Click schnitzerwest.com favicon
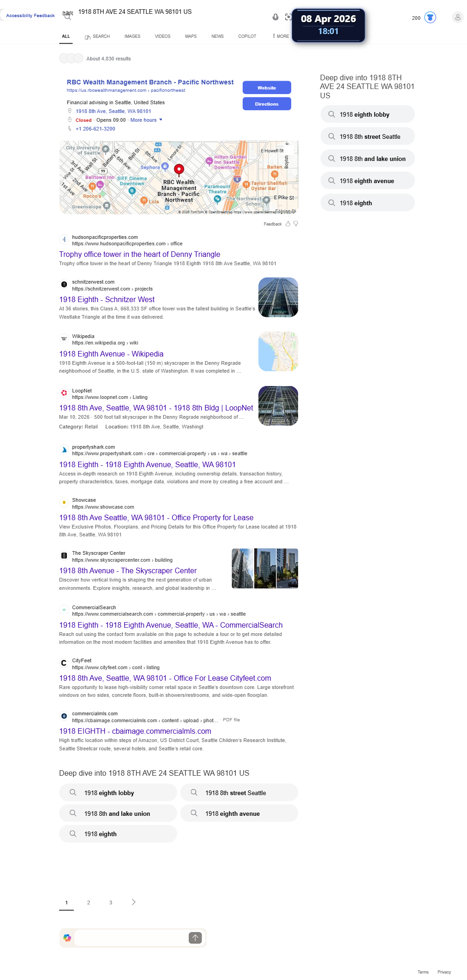The width and height of the screenshot is (467, 980). coord(64,285)
